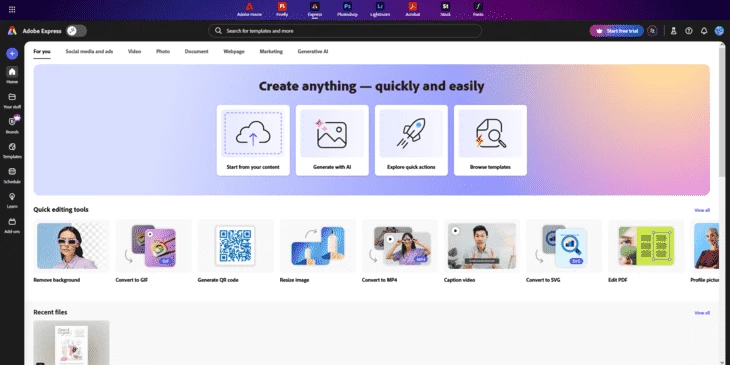
Task: Open the user profile avatar
Action: point(719,31)
